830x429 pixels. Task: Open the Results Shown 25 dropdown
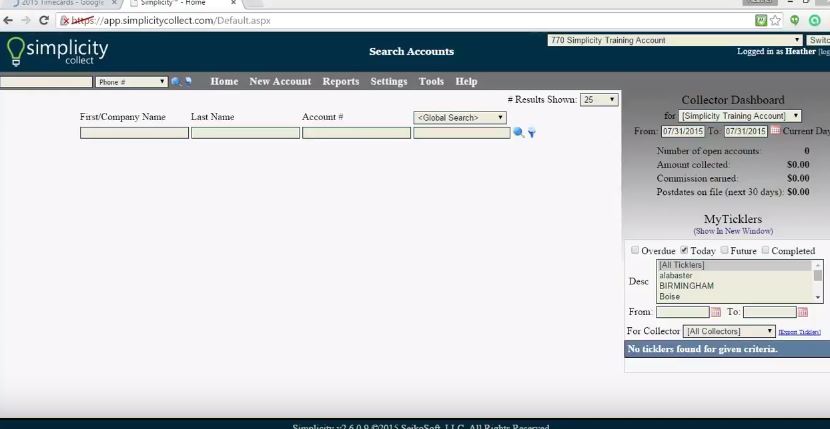coord(599,100)
